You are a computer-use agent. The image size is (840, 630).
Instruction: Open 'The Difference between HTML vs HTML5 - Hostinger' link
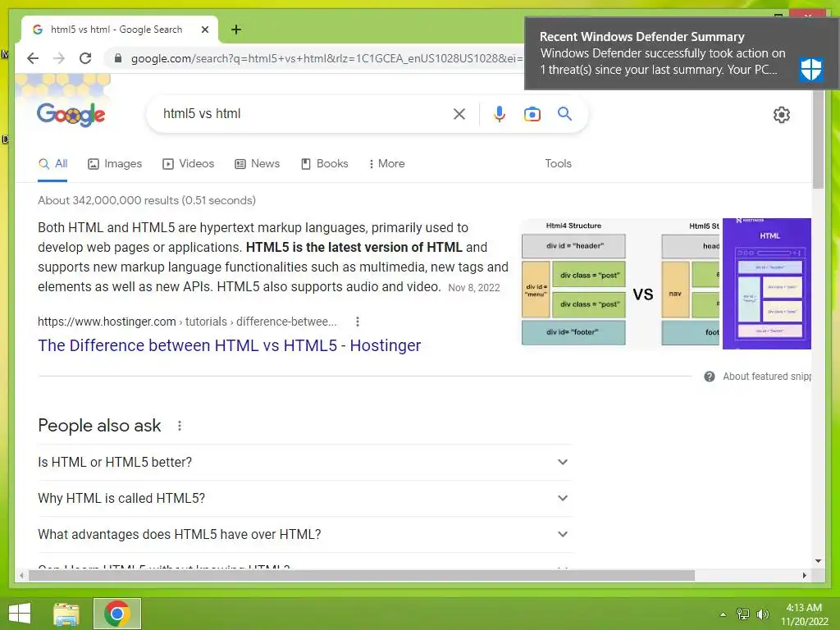[x=230, y=345]
